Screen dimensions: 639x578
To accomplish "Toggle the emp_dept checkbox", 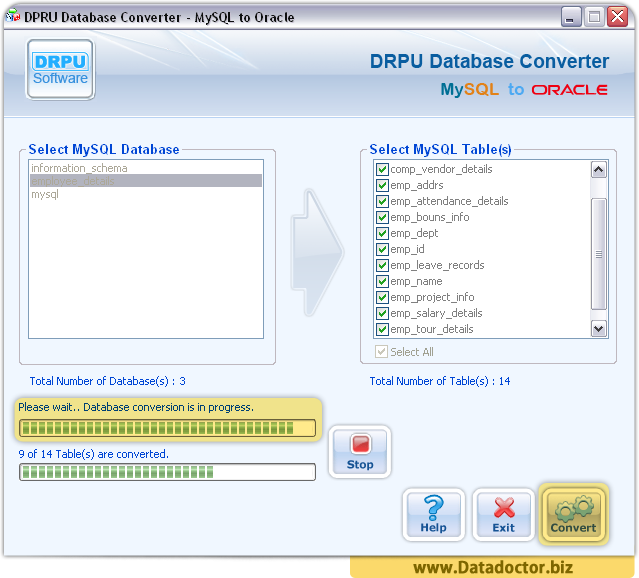I will [x=382, y=233].
